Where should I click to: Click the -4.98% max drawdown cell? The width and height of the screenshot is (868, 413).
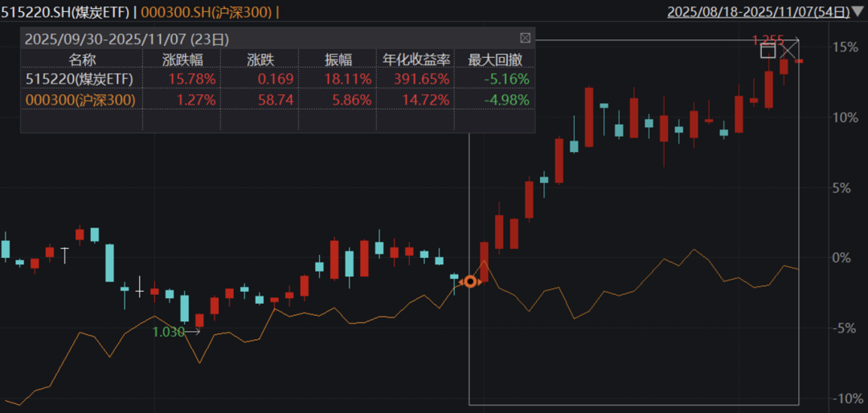point(508,100)
